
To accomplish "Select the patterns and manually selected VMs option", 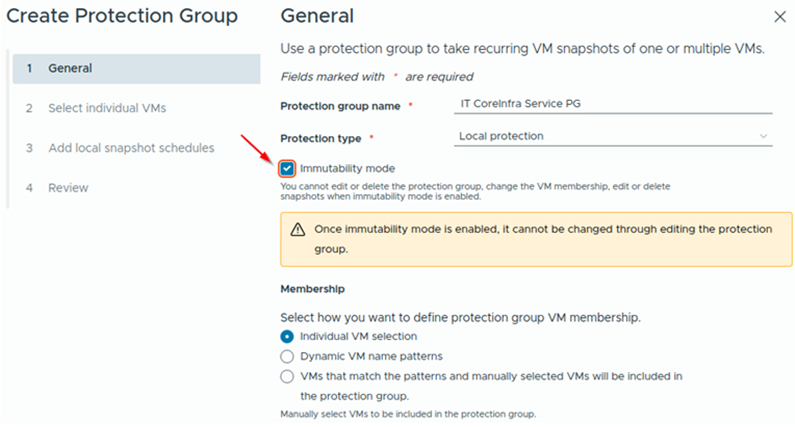I will [288, 376].
